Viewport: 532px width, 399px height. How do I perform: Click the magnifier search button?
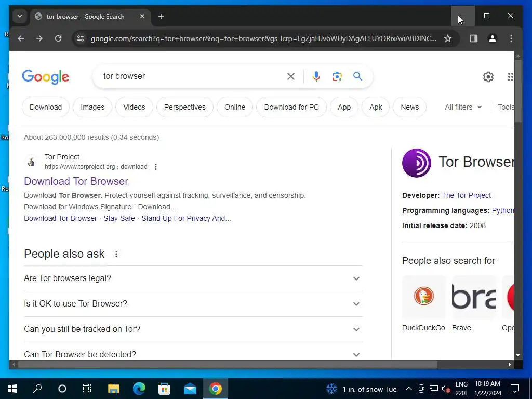[x=357, y=76]
